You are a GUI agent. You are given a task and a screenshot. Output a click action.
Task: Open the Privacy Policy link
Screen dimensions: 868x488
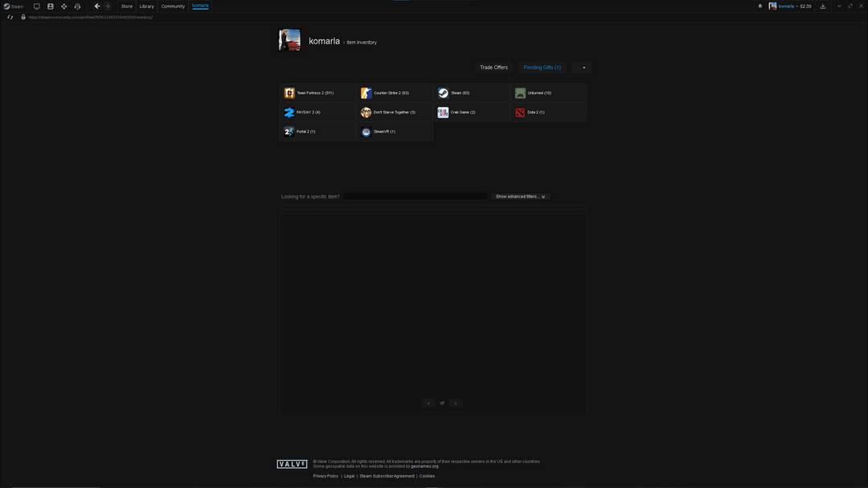point(325,476)
